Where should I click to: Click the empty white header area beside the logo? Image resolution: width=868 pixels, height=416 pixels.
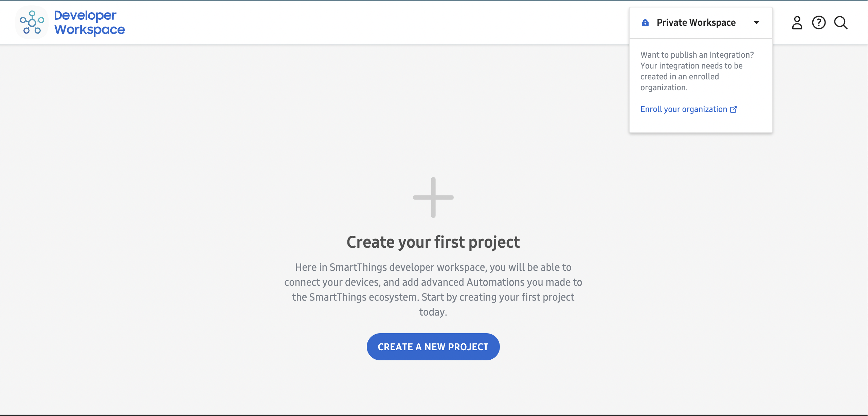click(x=374, y=22)
